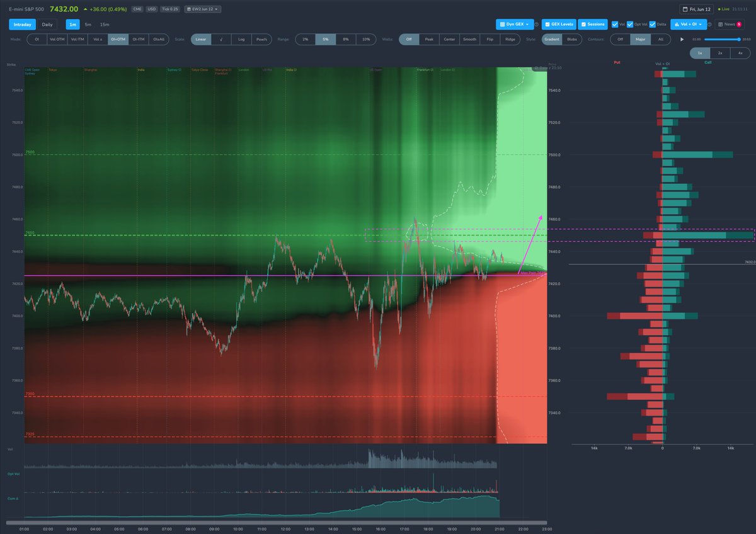Set mode to OI±All

(x=159, y=39)
